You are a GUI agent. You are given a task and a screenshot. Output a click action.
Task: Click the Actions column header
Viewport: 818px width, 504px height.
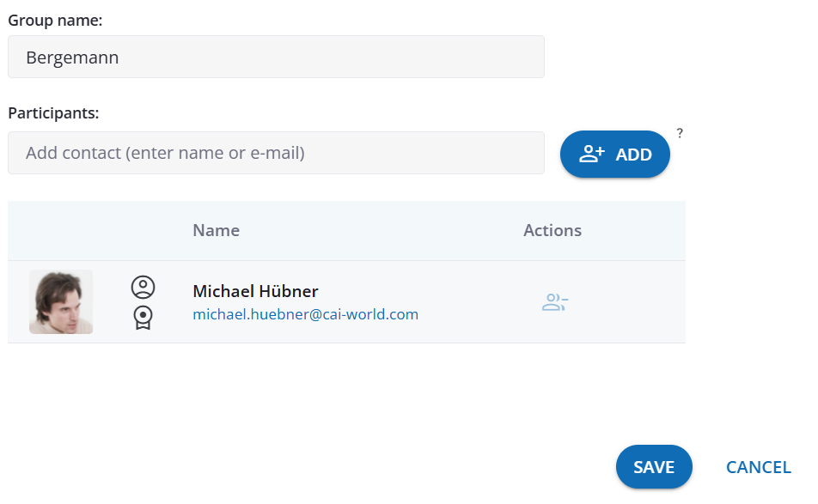click(x=552, y=230)
